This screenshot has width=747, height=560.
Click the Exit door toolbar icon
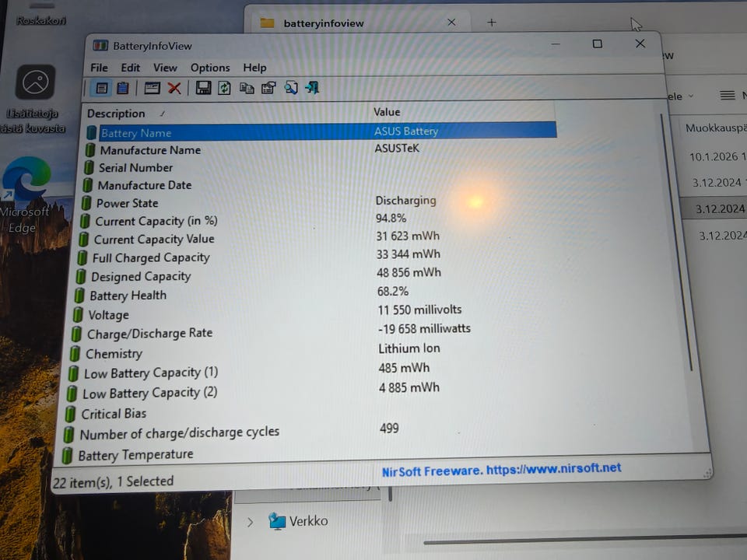pos(313,88)
